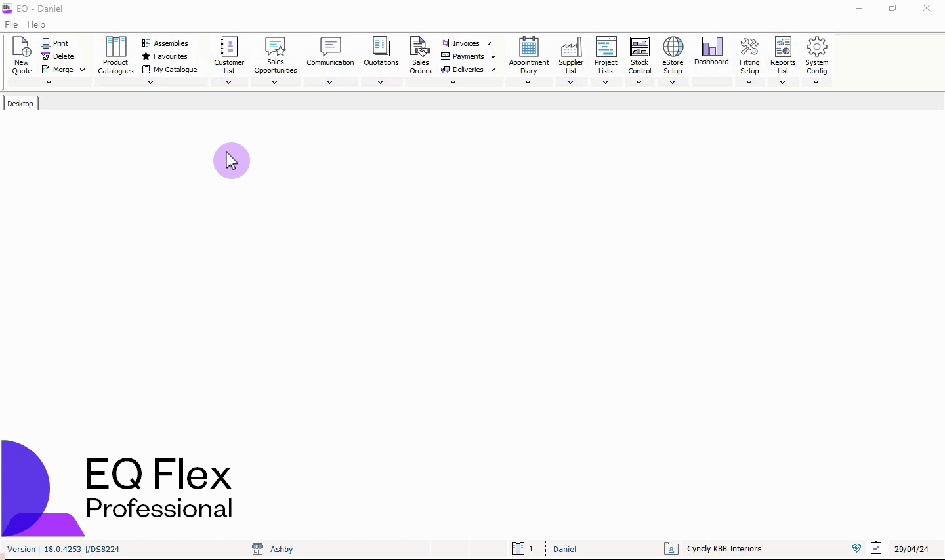Open Sales Opportunities
This screenshot has height=560, width=945.
tap(276, 56)
